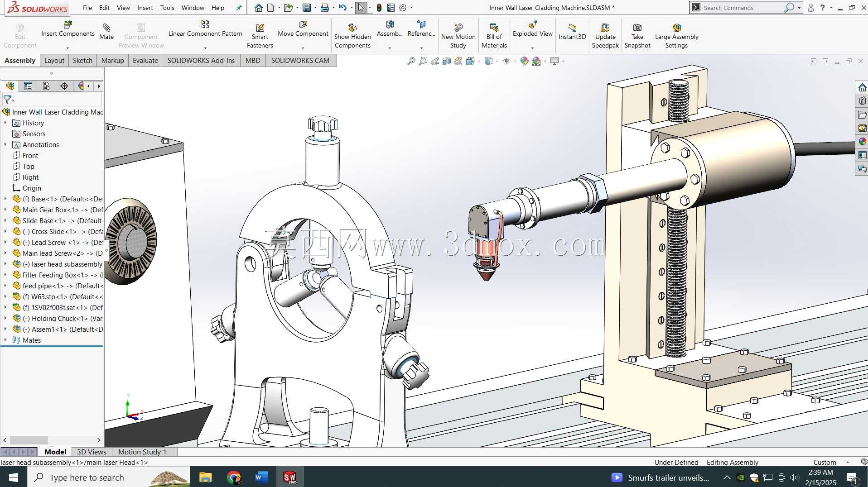The width and height of the screenshot is (868, 487).
Task: Expand the Base<1> component node
Action: pyautogui.click(x=5, y=199)
